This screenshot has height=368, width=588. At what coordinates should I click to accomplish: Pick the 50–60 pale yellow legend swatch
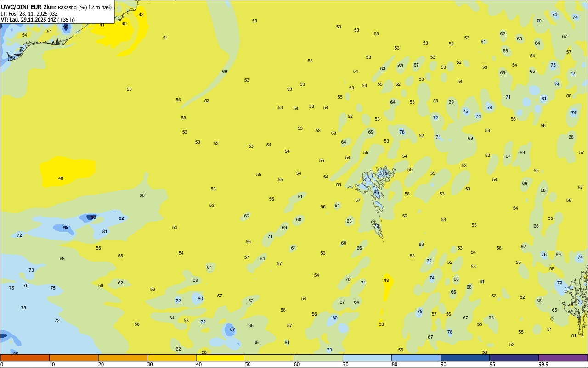269,357
